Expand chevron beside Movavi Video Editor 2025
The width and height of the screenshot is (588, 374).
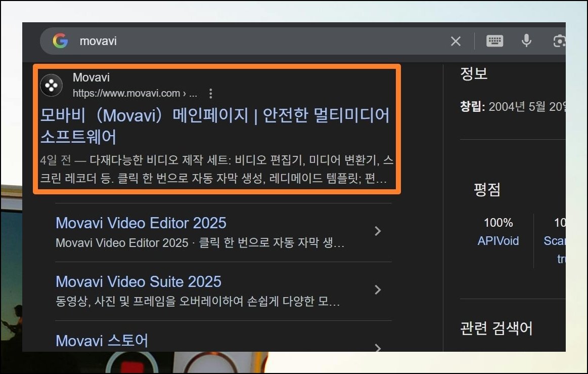[378, 231]
